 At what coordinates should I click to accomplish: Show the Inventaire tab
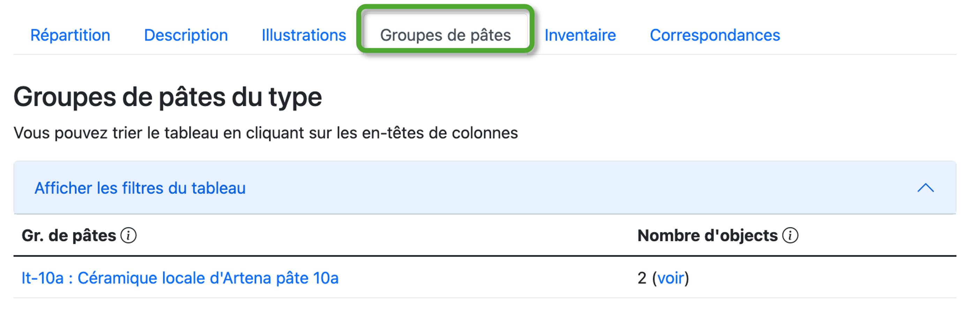point(580,35)
